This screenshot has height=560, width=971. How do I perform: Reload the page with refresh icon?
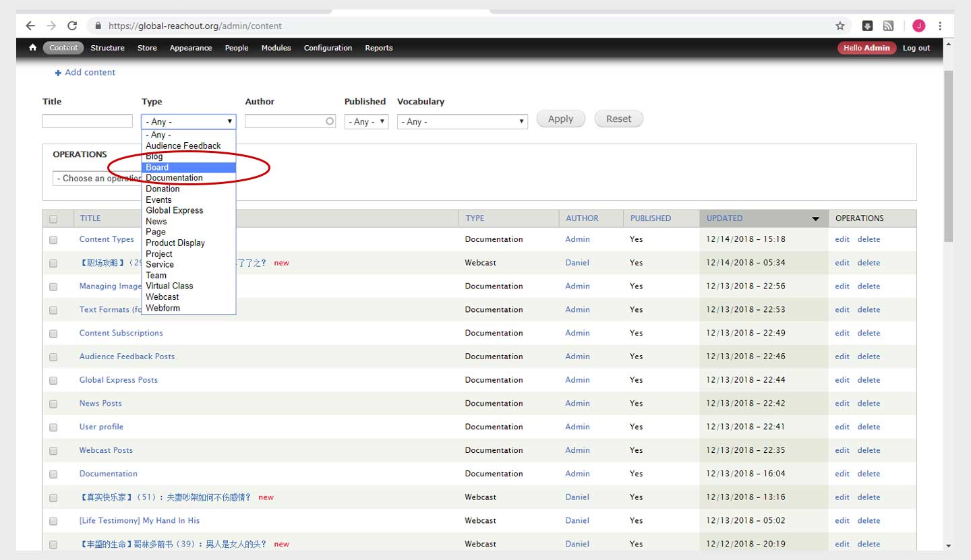pyautogui.click(x=72, y=26)
